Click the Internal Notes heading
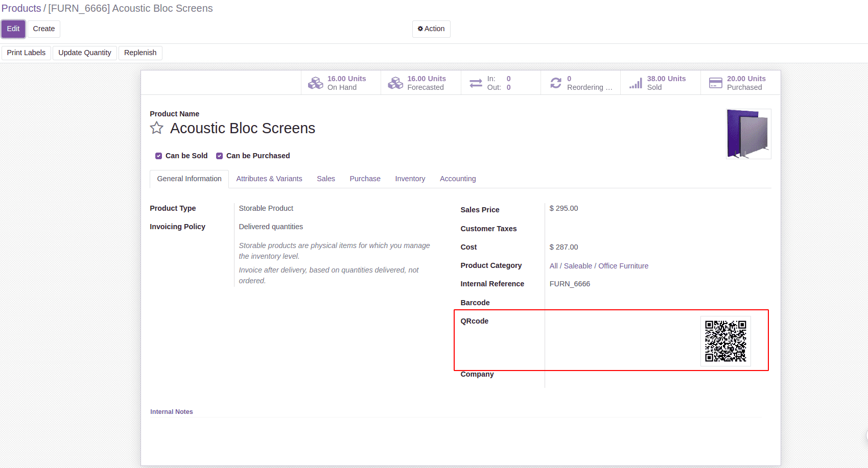This screenshot has width=868, height=468. [x=172, y=412]
